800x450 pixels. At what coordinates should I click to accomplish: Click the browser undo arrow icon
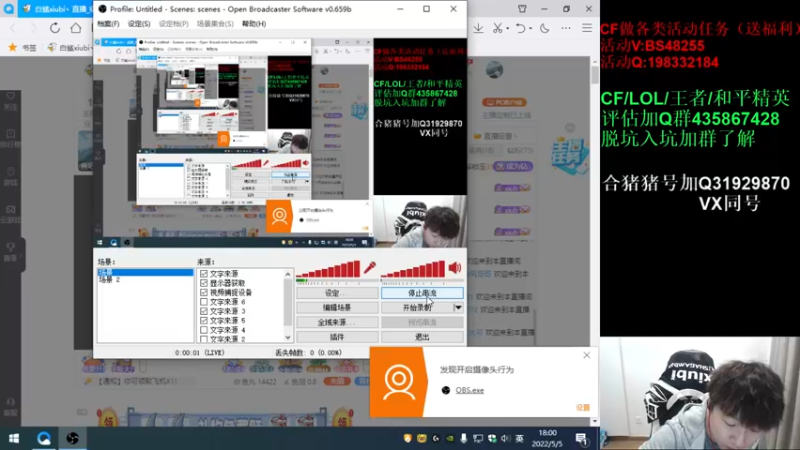coord(520,29)
